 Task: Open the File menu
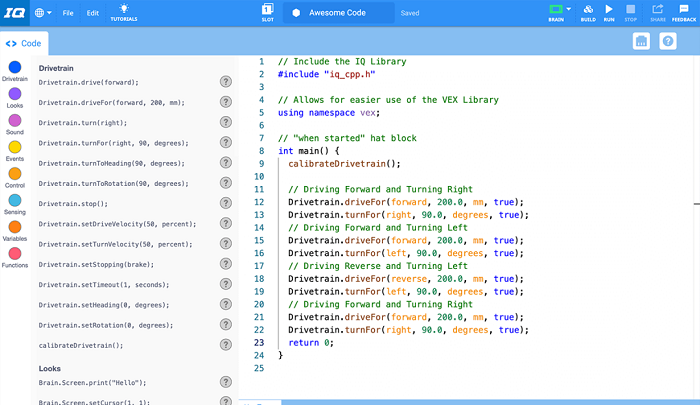(68, 13)
